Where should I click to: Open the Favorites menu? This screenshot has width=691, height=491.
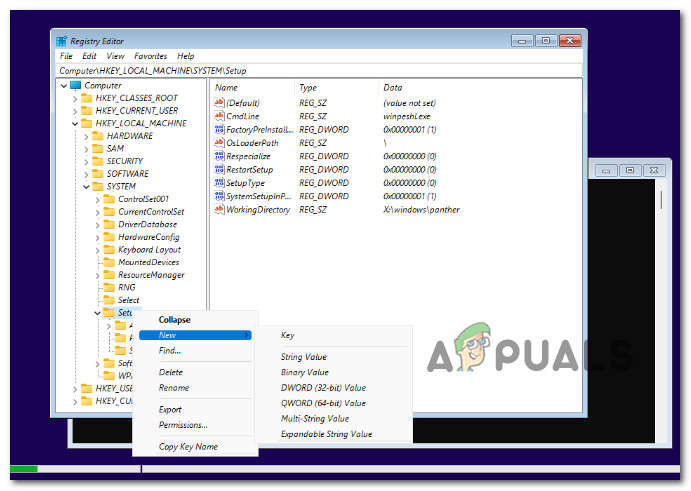coord(151,56)
